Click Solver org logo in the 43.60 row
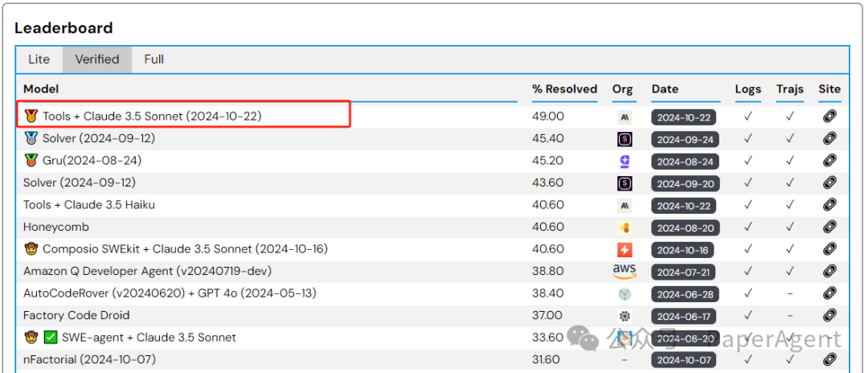 pyautogui.click(x=624, y=183)
